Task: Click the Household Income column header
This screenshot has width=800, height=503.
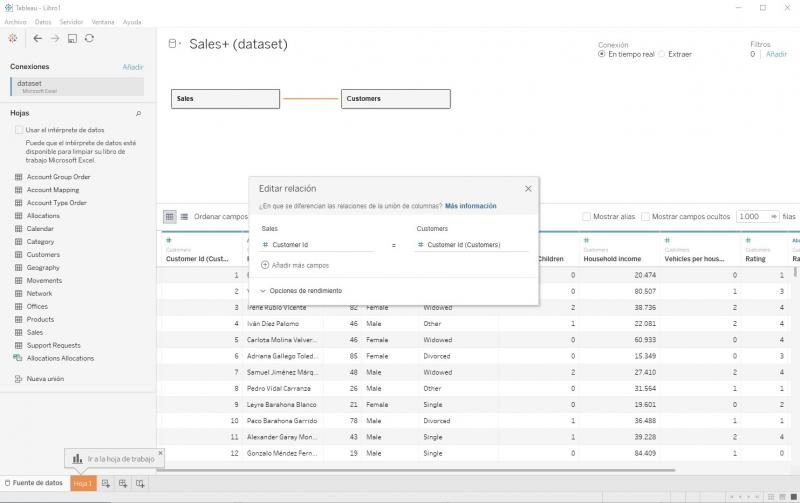Action: (612, 259)
